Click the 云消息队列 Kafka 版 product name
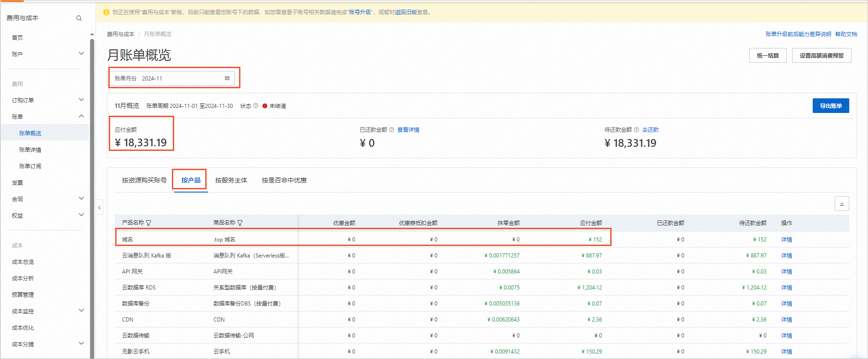The width and height of the screenshot is (868, 359). [147, 256]
